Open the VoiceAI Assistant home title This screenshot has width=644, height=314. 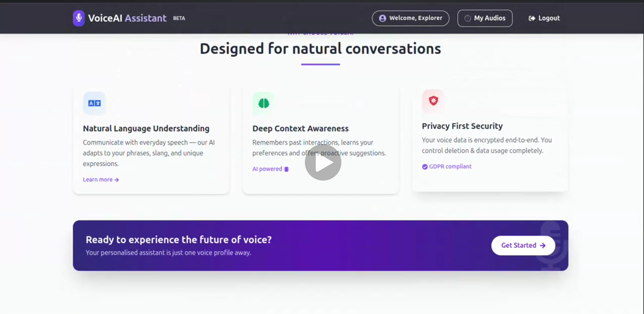click(127, 18)
